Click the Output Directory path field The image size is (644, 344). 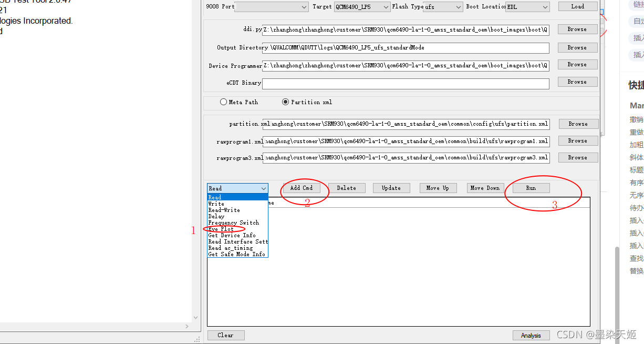(406, 48)
